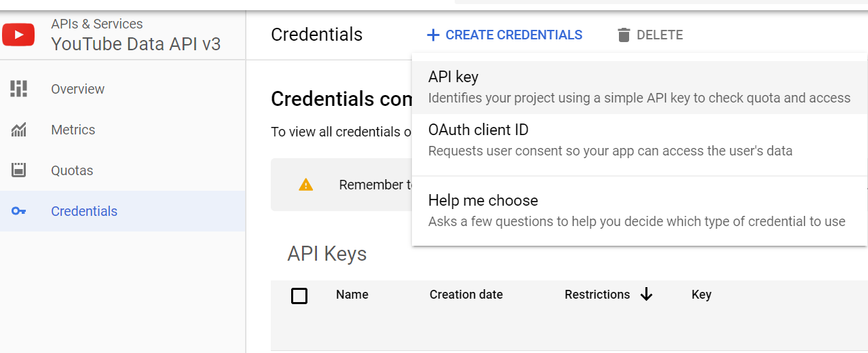The image size is (868, 353).
Task: Sort by Restrictions using the arrow
Action: [x=646, y=294]
